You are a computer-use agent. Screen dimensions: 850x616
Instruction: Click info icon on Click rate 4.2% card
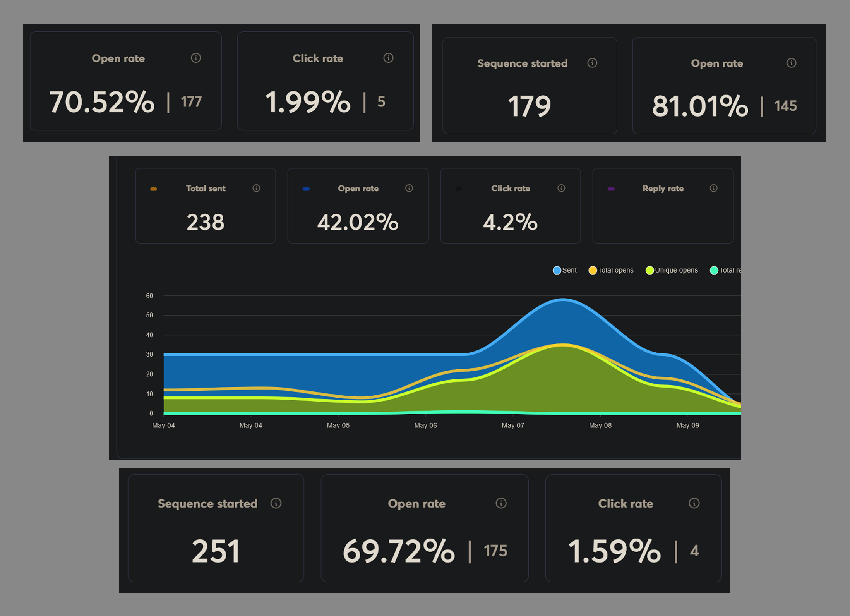click(x=561, y=188)
